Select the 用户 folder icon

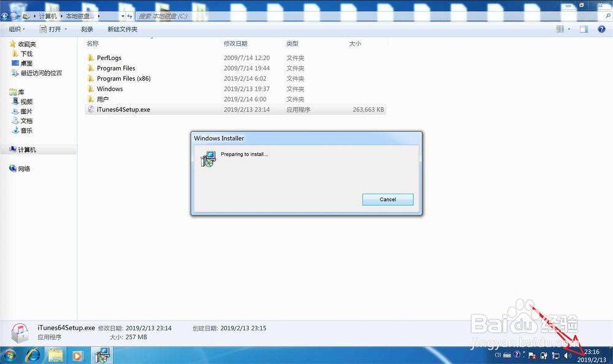pyautogui.click(x=91, y=99)
